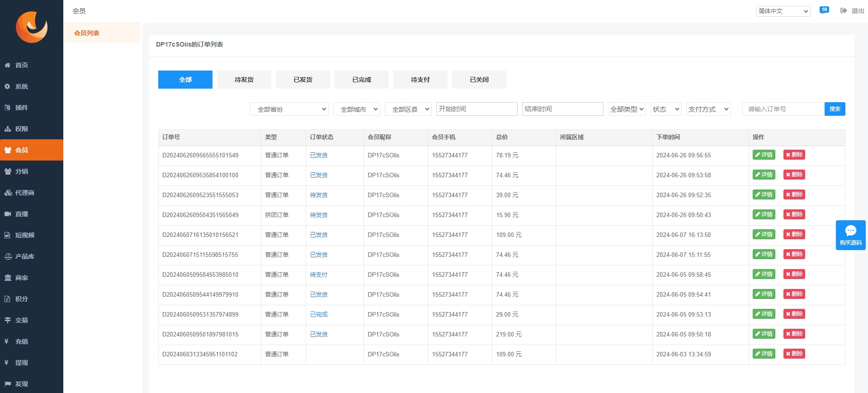Open the 系统 gear icon in sidebar
This screenshot has width=868, height=393.
click(8, 86)
